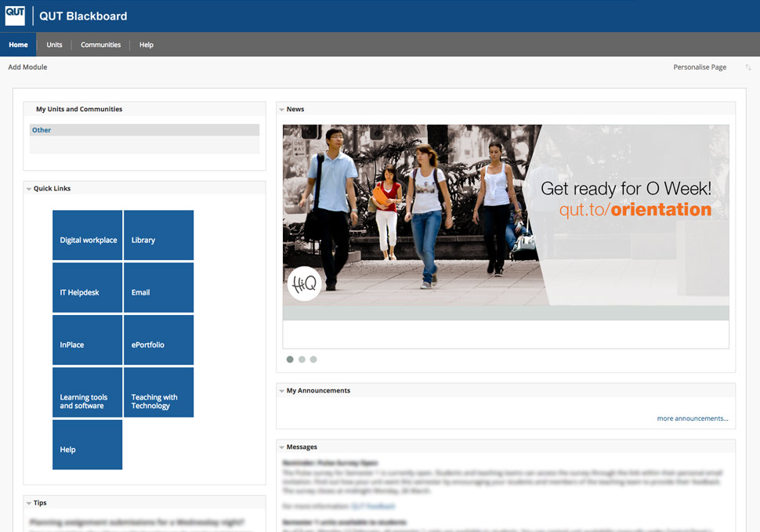Viewport: 760px width, 532px height.
Task: Select the Library quick link tile
Action: click(x=158, y=234)
